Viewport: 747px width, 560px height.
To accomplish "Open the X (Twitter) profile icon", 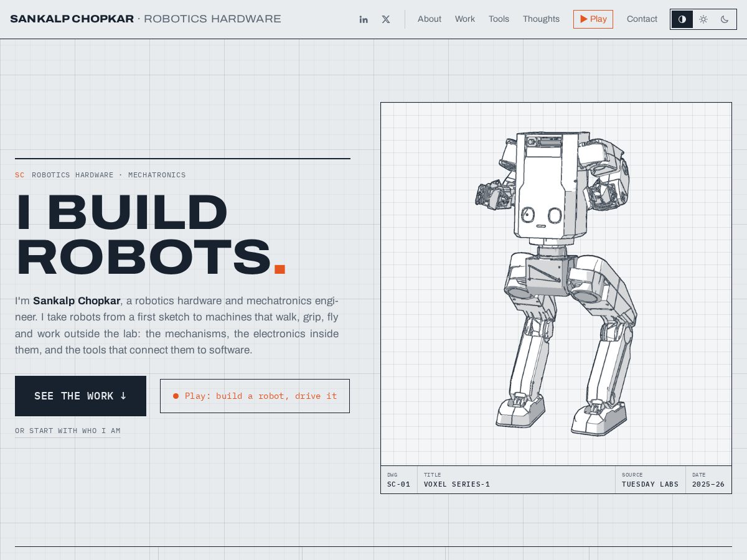I will pyautogui.click(x=386, y=19).
